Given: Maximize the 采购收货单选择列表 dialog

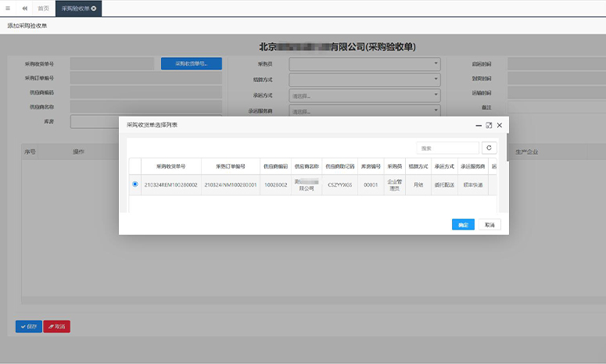Looking at the screenshot, I should [489, 125].
